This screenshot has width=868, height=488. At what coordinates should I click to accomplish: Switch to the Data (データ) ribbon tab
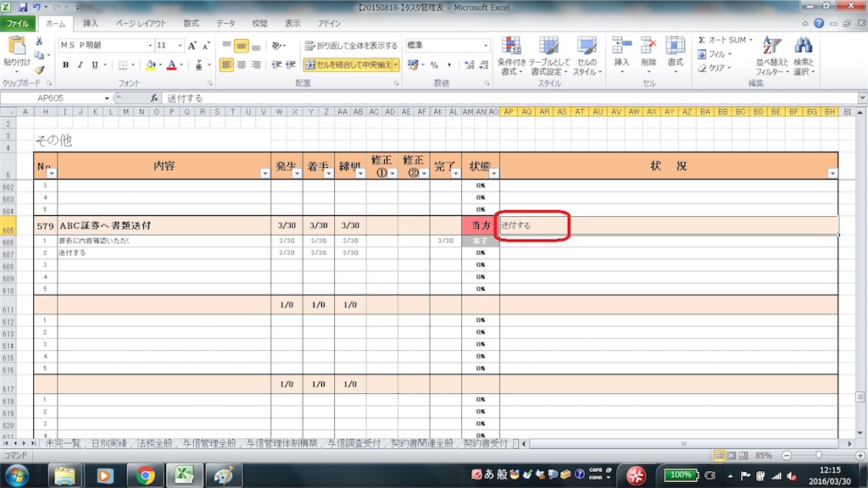[x=225, y=24]
